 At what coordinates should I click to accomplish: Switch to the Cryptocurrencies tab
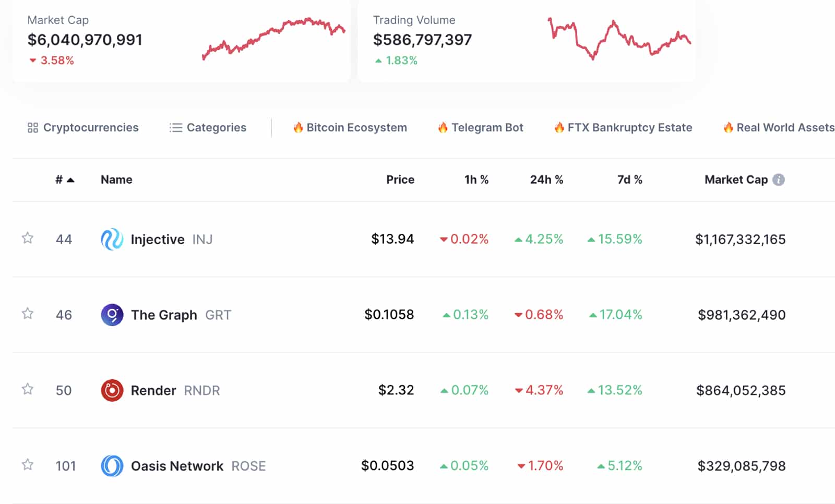click(x=91, y=127)
